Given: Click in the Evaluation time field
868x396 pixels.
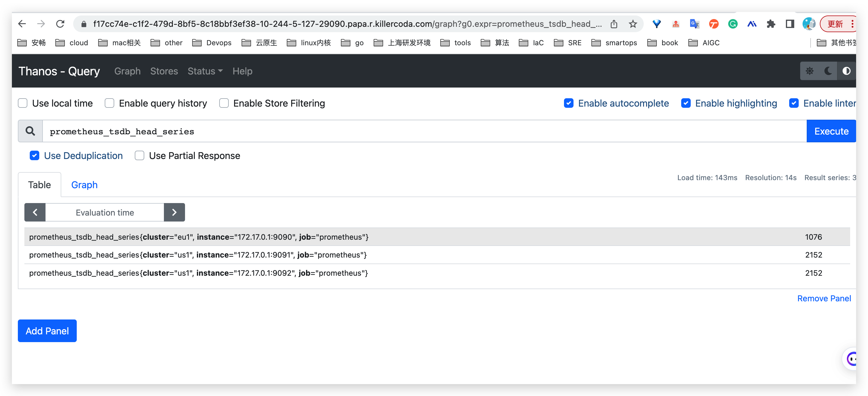Looking at the screenshot, I should pyautogui.click(x=105, y=212).
